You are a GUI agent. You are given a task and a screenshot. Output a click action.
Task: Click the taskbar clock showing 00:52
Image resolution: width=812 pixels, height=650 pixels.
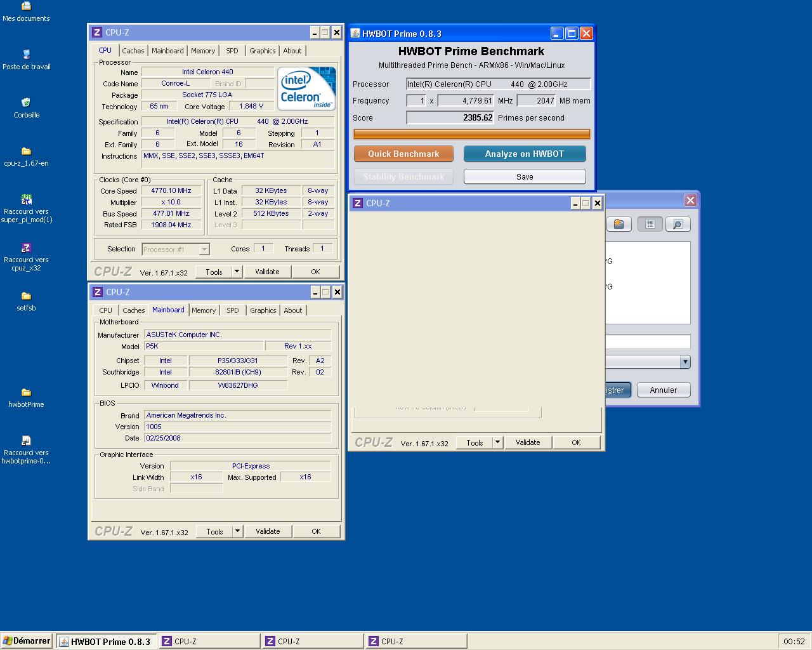[x=794, y=642]
